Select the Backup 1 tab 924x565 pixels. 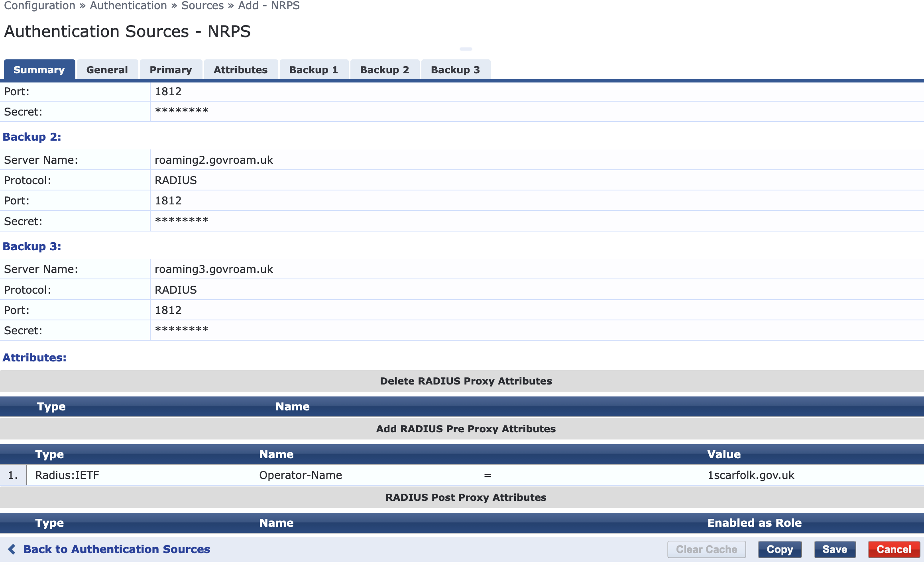[x=313, y=70]
